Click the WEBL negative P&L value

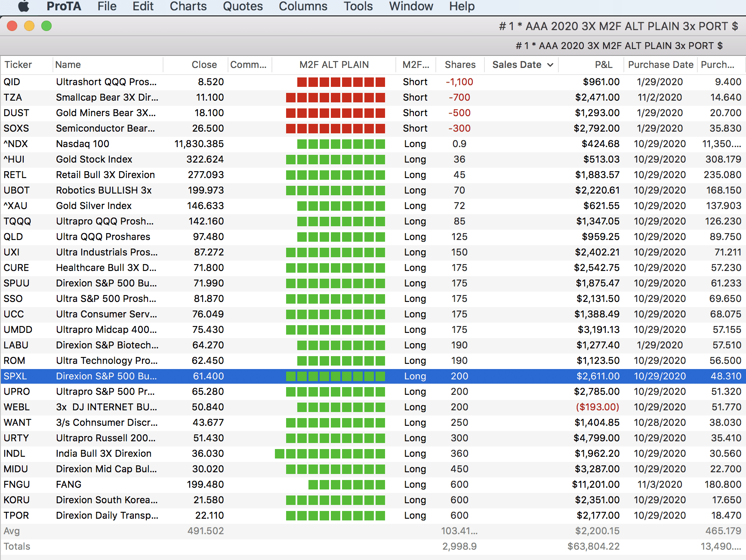pos(597,407)
